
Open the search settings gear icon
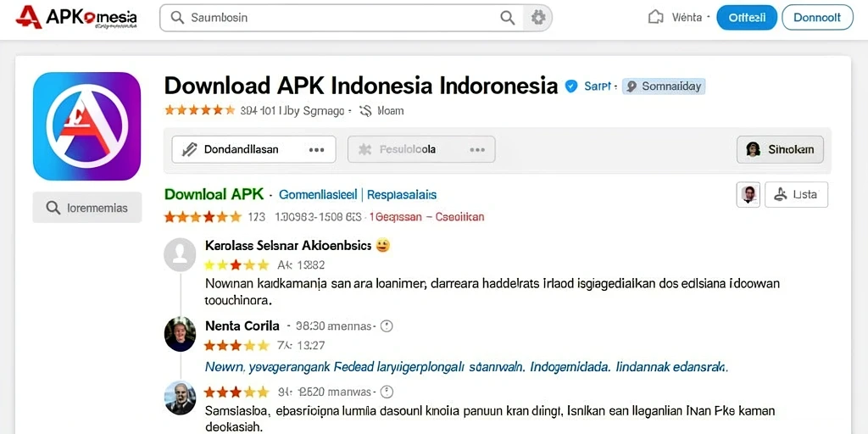tap(538, 18)
